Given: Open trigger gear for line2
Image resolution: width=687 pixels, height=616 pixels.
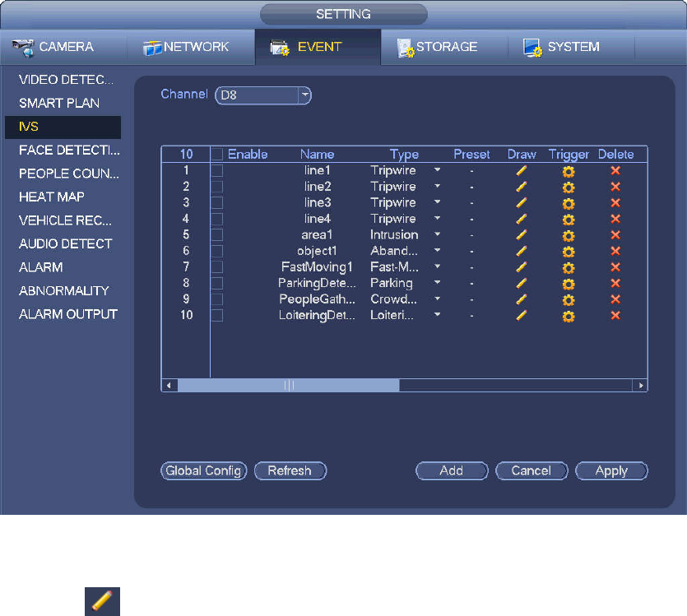Looking at the screenshot, I should pos(569,188).
